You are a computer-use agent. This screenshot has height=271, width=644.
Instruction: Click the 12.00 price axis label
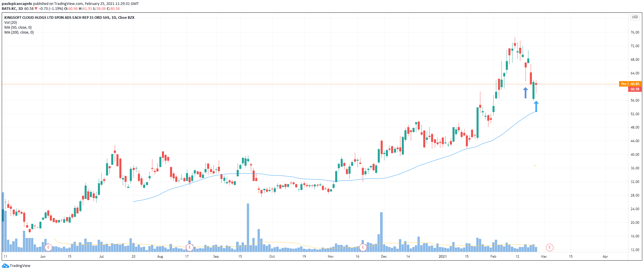(x=635, y=250)
